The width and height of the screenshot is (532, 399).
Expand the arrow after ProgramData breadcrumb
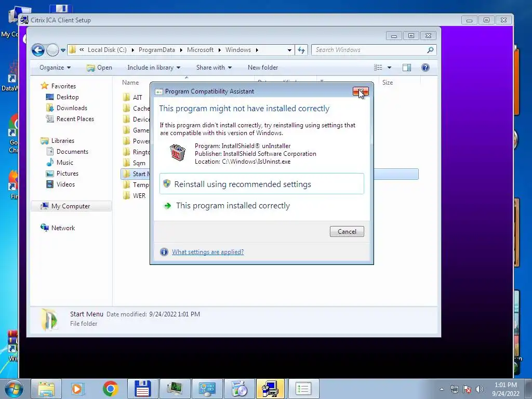(x=181, y=50)
